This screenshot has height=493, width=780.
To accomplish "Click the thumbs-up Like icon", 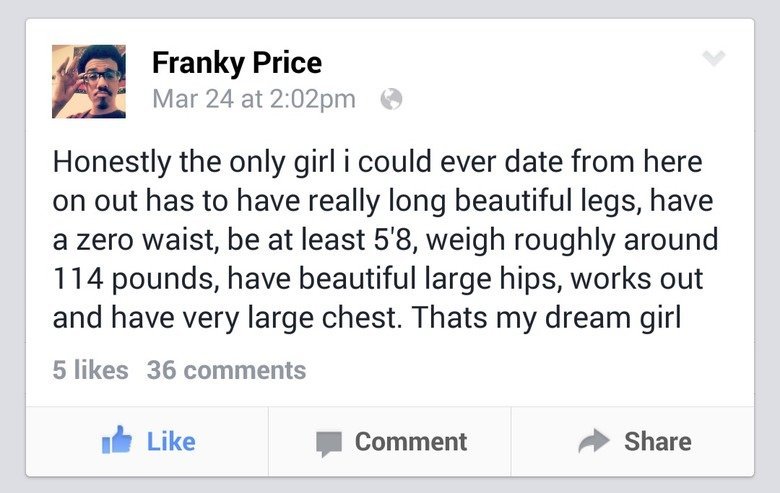I will tap(118, 441).
